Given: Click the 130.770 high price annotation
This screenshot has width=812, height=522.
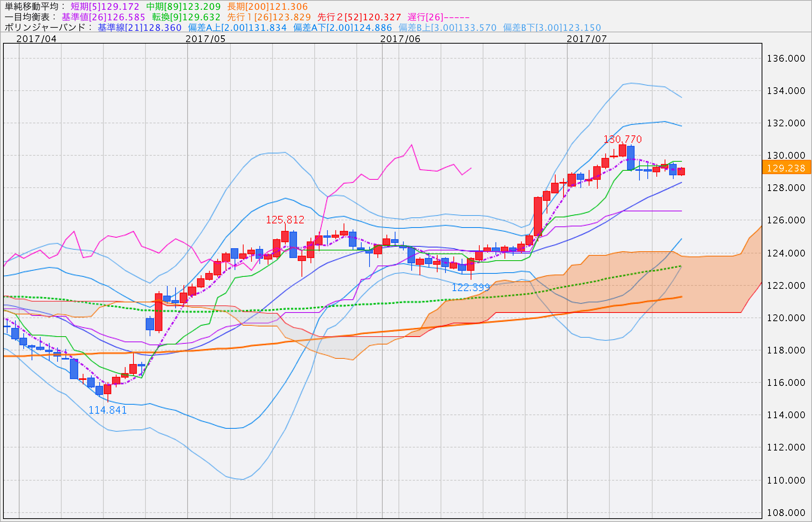Looking at the screenshot, I should (623, 139).
